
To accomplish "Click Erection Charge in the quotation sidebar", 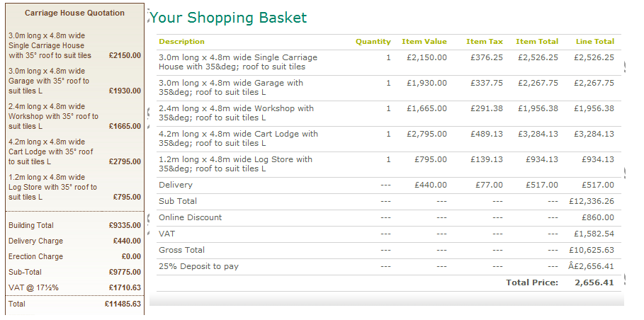I will click(35, 256).
